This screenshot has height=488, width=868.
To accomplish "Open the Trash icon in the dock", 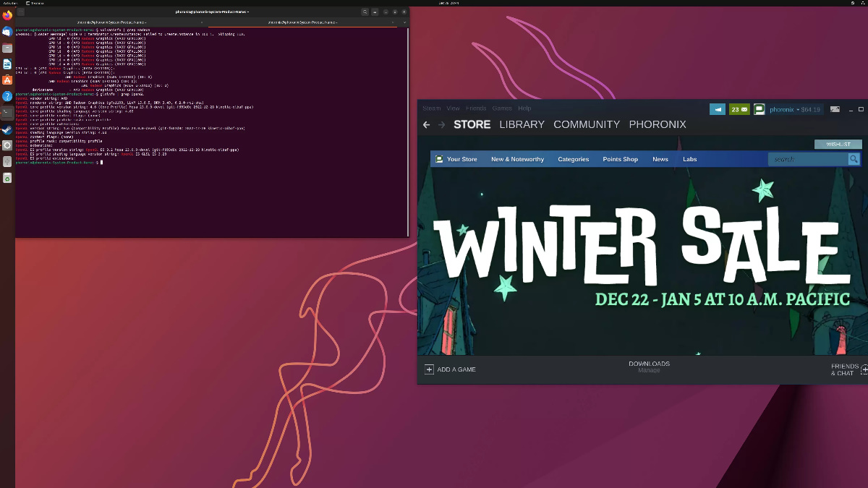I will [x=7, y=178].
